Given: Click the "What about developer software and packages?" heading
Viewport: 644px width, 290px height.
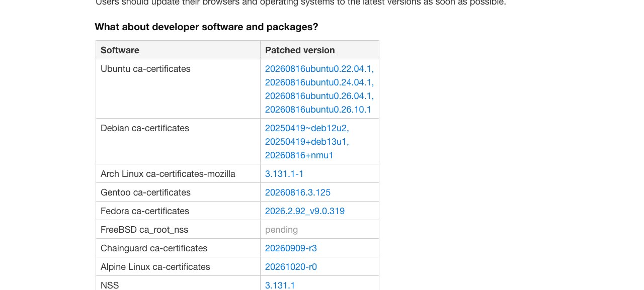Looking at the screenshot, I should pyautogui.click(x=206, y=27).
